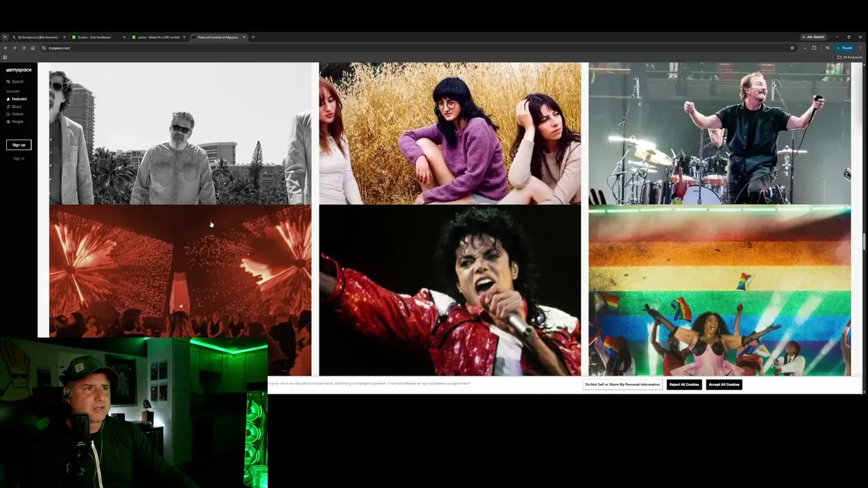The image size is (868, 488).
Task: Open the singer in front of drum kit photo
Action: click(x=719, y=134)
